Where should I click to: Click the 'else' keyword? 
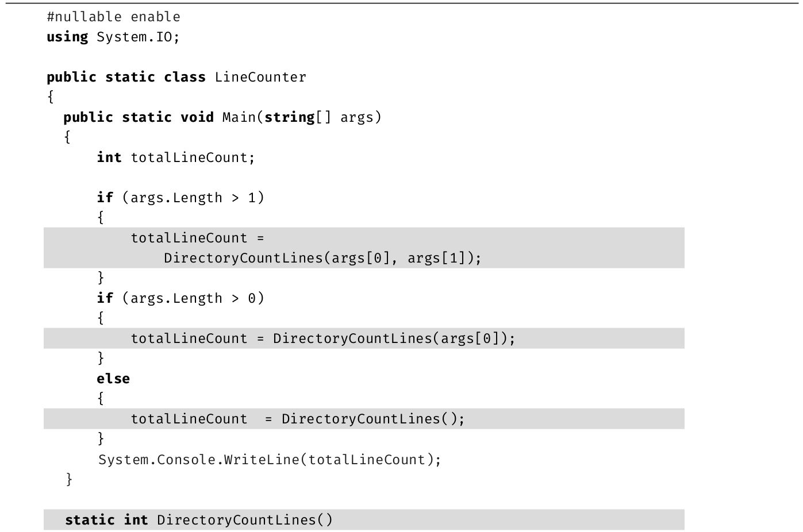(113, 379)
